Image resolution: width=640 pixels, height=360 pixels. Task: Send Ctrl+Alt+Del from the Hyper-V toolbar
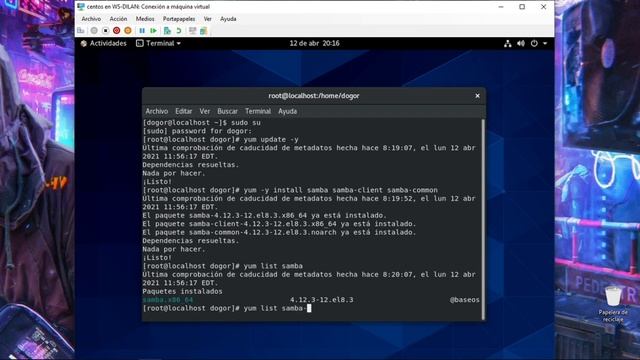tap(81, 31)
